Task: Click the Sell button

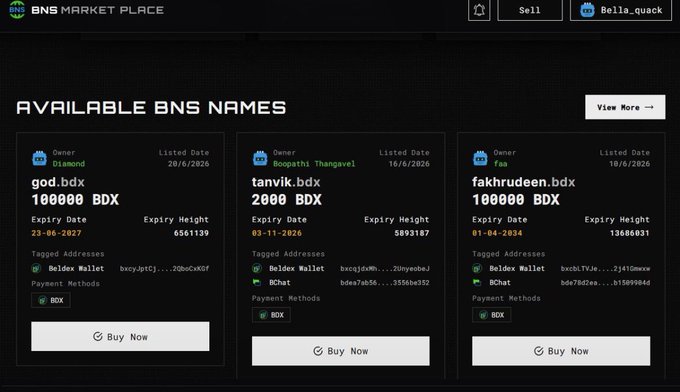Action: (x=530, y=10)
